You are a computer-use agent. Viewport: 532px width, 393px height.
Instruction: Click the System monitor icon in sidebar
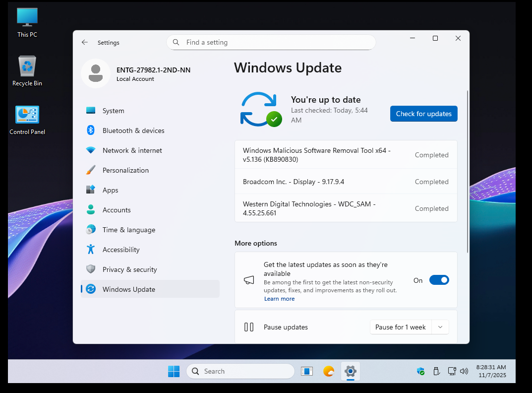coord(91,110)
